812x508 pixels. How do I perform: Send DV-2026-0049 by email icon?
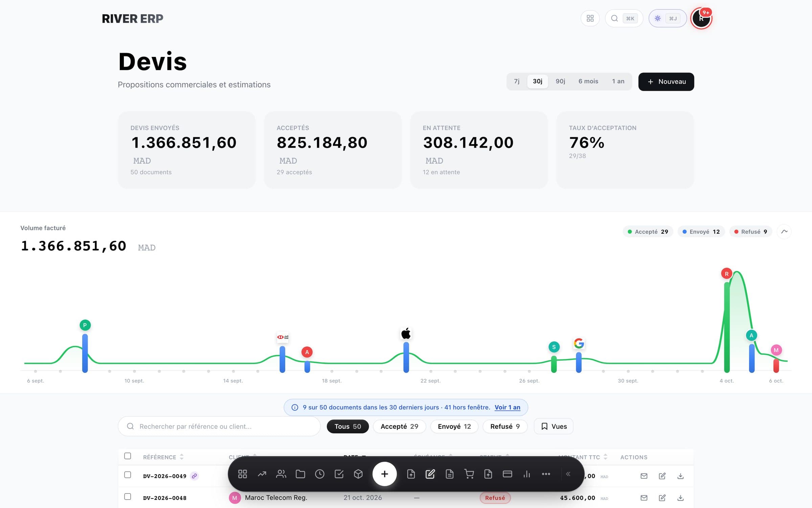click(644, 476)
